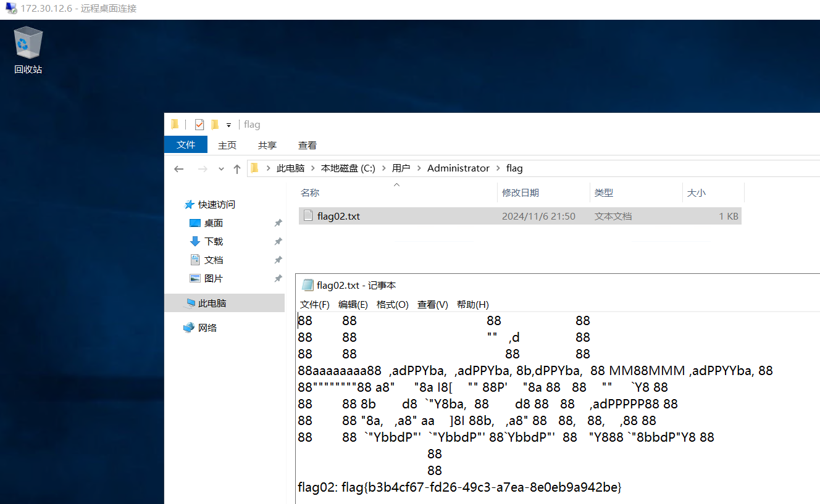Go up one folder level arrow
Image resolution: width=820 pixels, height=504 pixels.
click(237, 168)
